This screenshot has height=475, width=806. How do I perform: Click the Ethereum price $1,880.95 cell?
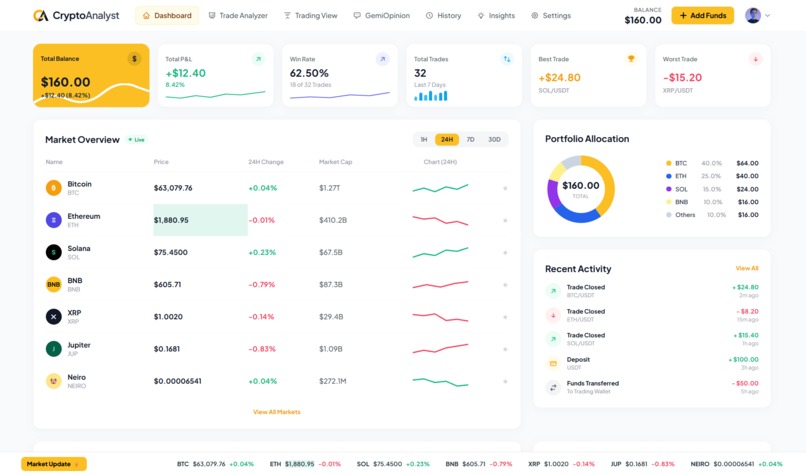click(200, 220)
